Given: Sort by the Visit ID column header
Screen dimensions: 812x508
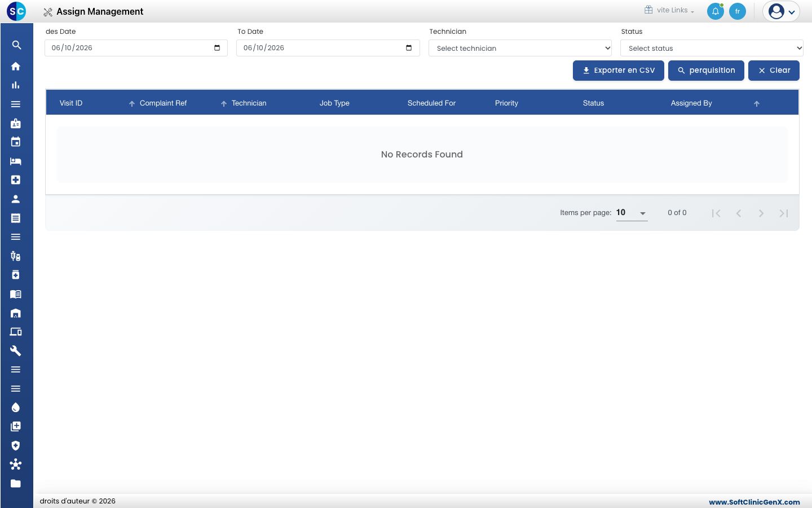Looking at the screenshot, I should click(71, 103).
